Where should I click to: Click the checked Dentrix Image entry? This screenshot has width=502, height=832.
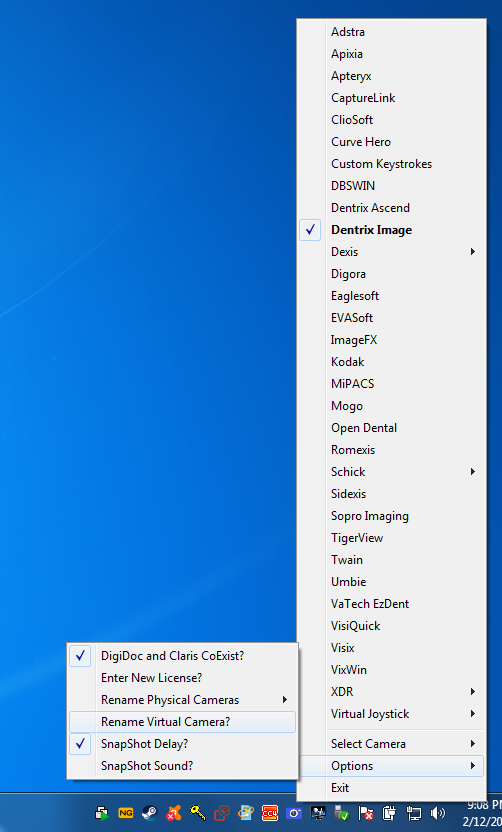coord(392,230)
